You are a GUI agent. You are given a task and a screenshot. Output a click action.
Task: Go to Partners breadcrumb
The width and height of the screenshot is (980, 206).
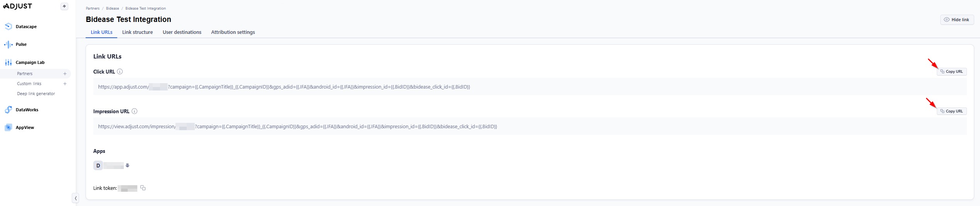[93, 8]
